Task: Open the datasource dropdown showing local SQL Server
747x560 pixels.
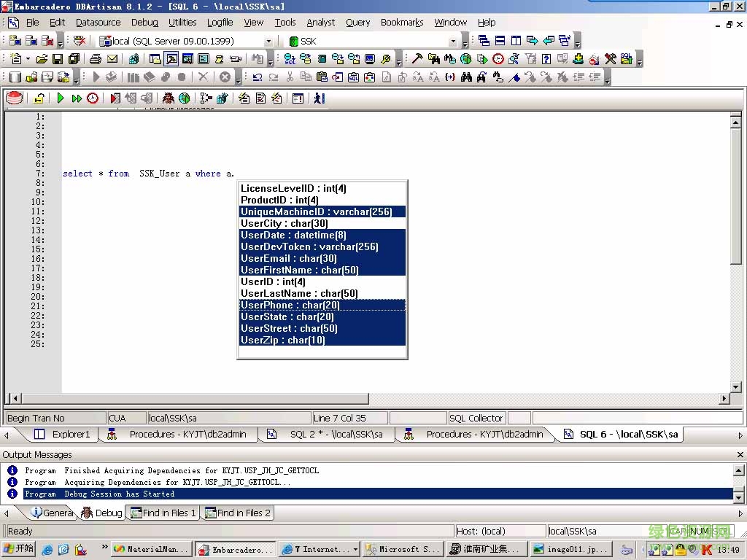Action: pyautogui.click(x=268, y=41)
